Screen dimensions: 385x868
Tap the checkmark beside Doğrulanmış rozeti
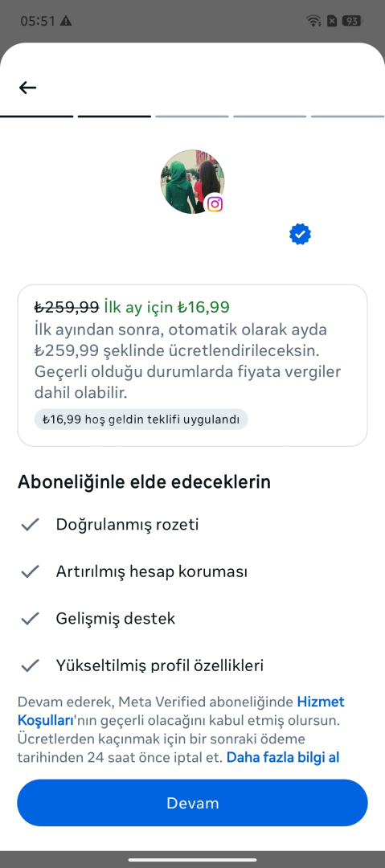tap(30, 524)
